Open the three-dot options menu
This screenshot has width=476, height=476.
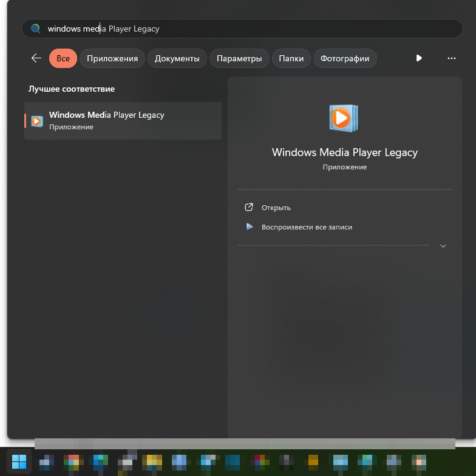coord(452,58)
